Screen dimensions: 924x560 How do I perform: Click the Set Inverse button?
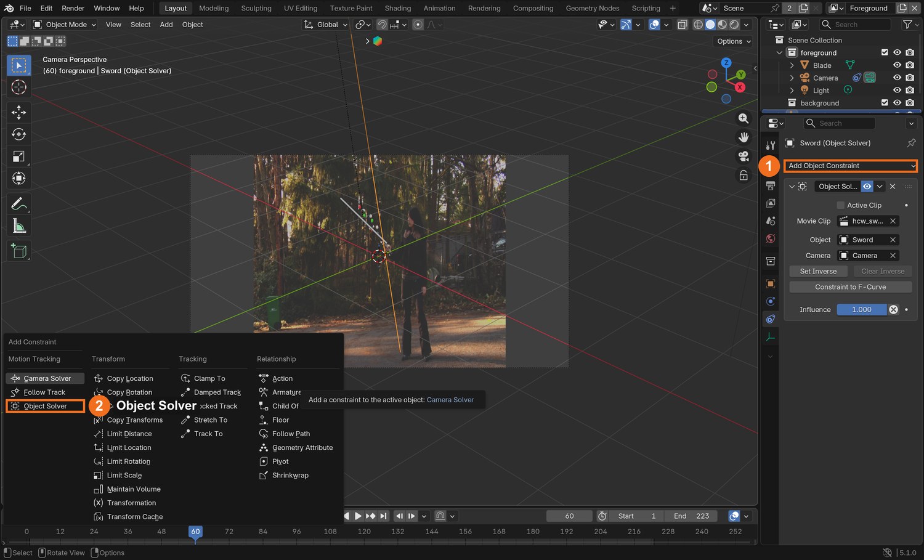(x=818, y=271)
